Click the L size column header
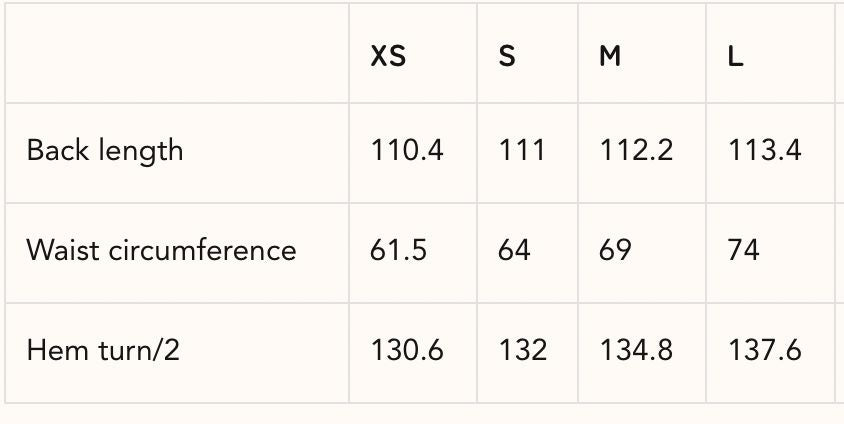 pyautogui.click(x=735, y=57)
